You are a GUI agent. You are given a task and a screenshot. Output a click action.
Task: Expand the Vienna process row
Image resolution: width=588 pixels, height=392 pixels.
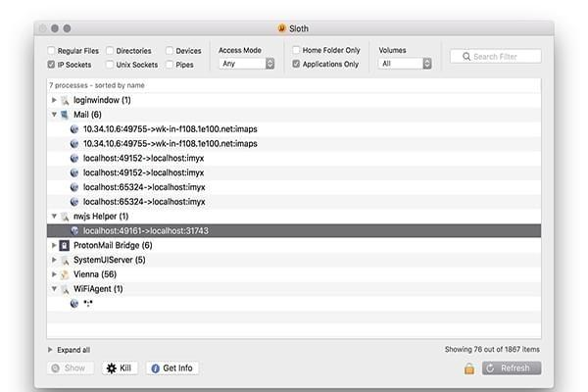[x=54, y=274]
